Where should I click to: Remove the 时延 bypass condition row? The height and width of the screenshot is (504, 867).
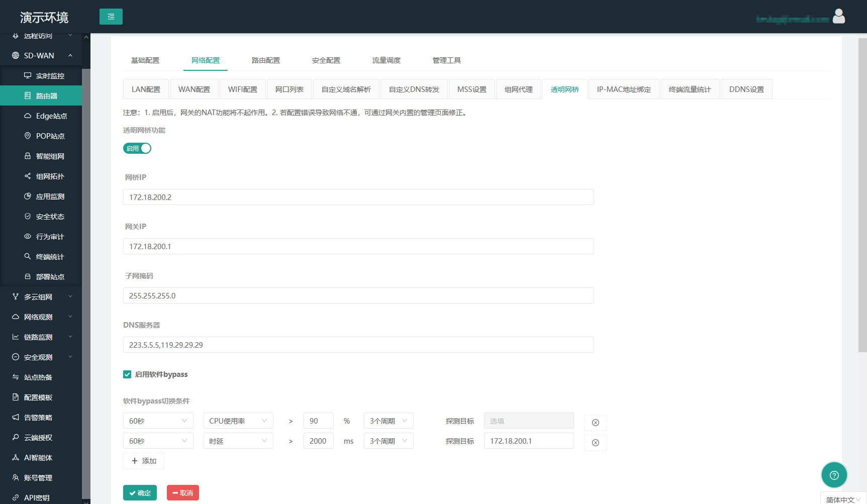(596, 443)
